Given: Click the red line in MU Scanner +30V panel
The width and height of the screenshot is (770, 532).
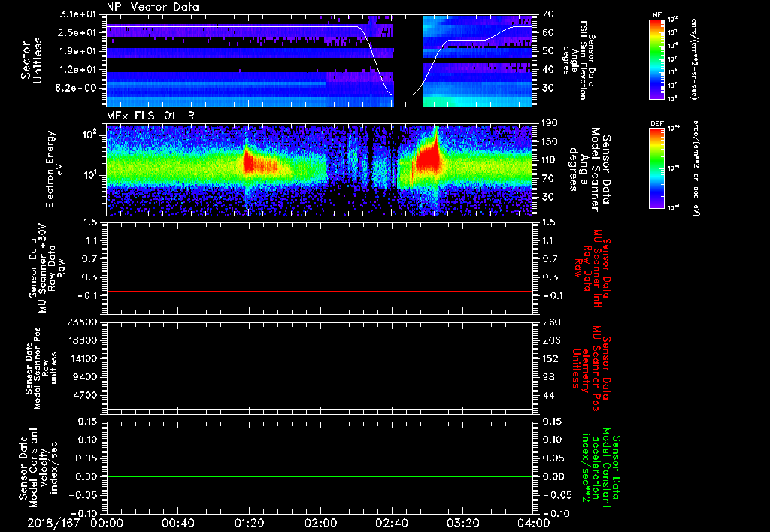Looking at the screenshot, I should [x=320, y=291].
